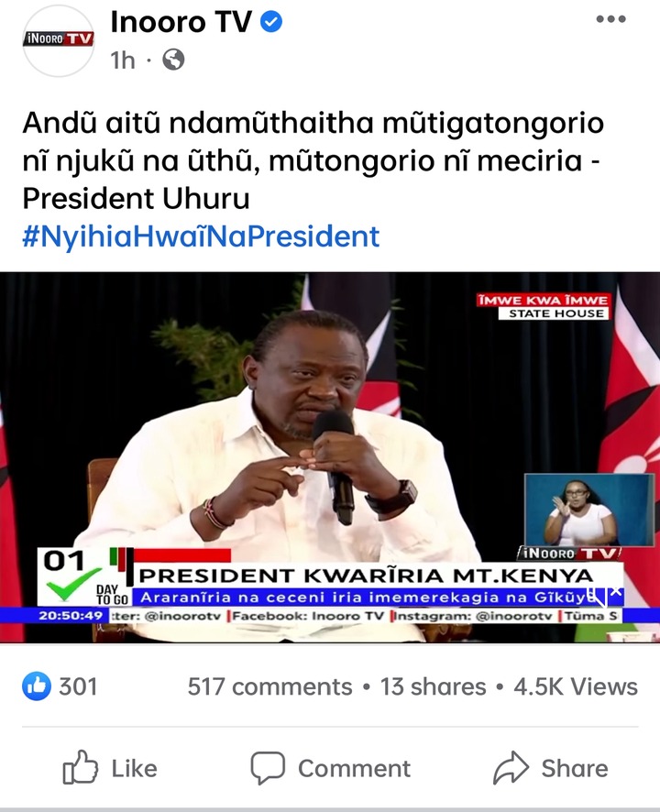The height and width of the screenshot is (812, 660).
Task: View the 517 comments
Action: (269, 686)
